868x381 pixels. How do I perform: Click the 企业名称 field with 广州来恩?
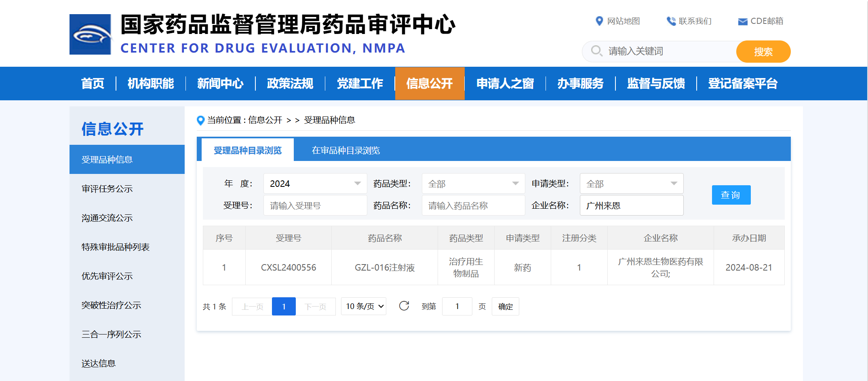[632, 205]
